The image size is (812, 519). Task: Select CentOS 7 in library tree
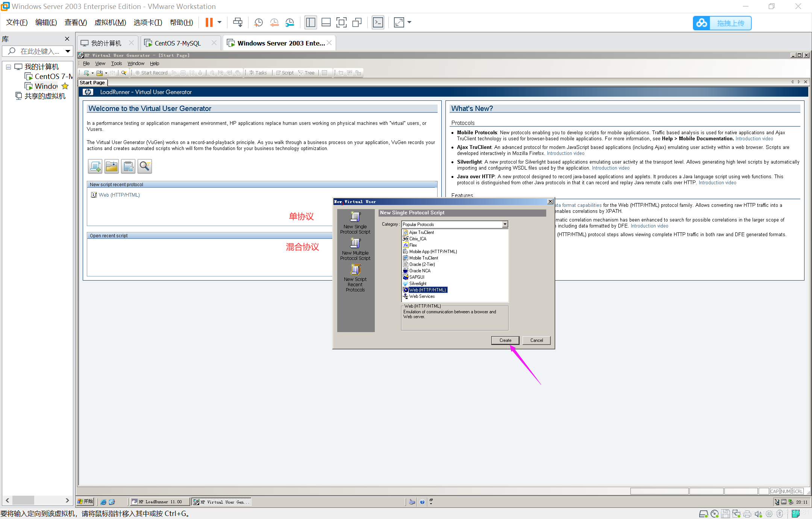pyautogui.click(x=49, y=76)
